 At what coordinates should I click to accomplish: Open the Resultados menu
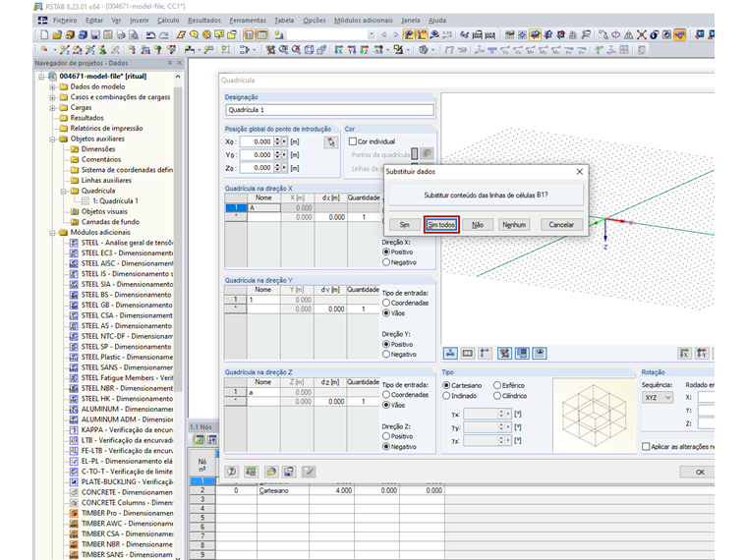pos(203,20)
